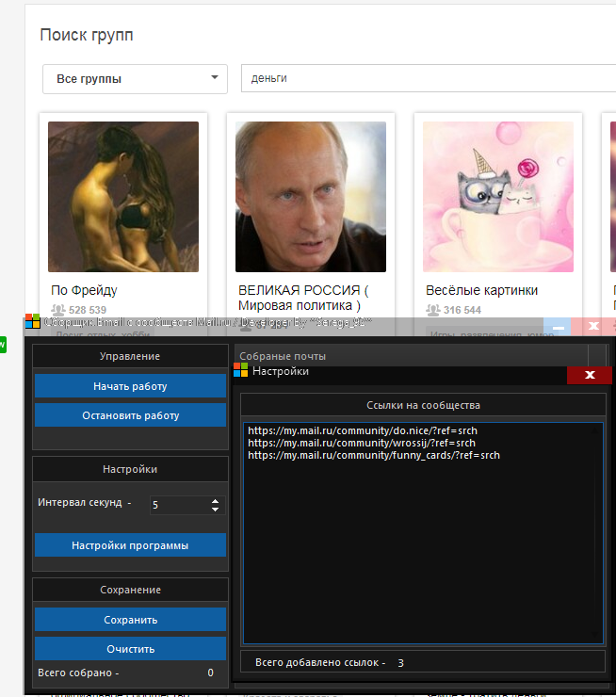The image size is (616, 697).
Task: Close the Настройки dialog with red X
Action: click(590, 375)
